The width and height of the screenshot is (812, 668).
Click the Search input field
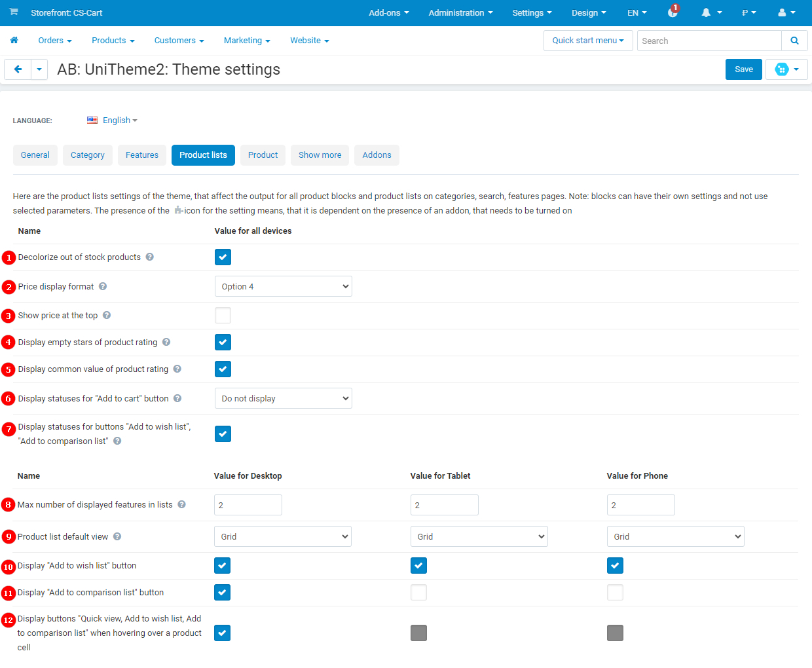click(x=709, y=41)
